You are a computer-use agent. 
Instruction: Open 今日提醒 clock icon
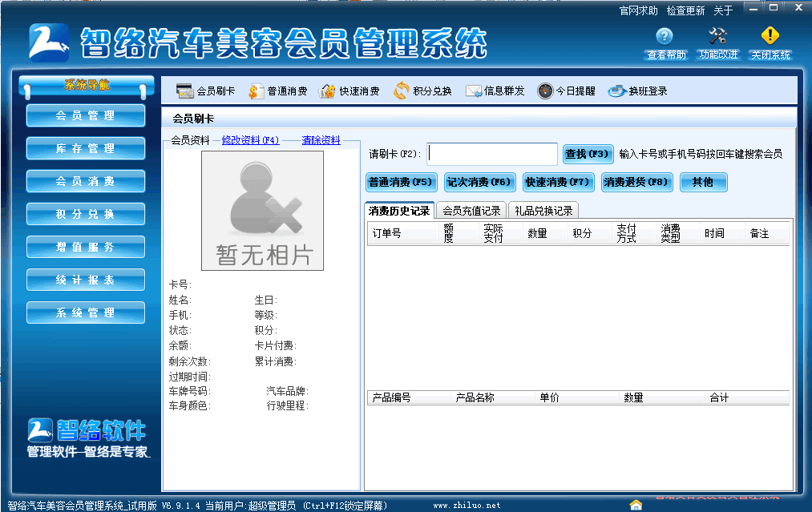click(x=545, y=91)
